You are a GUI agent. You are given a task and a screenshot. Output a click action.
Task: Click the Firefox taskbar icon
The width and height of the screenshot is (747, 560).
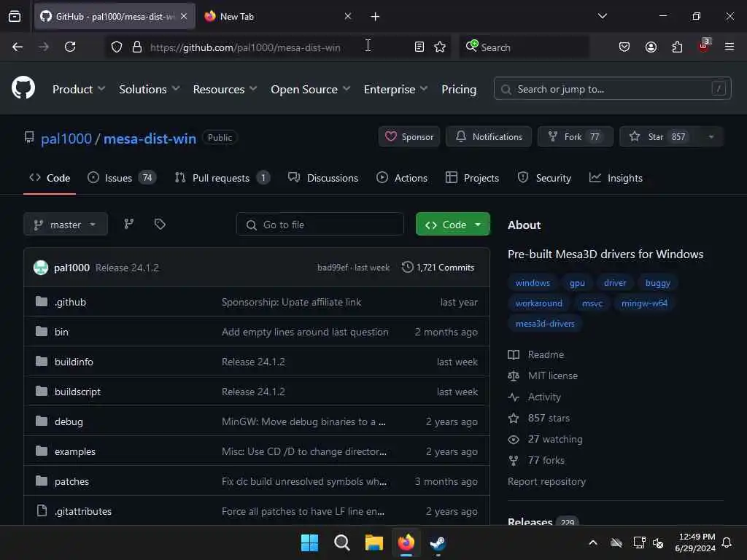point(406,542)
